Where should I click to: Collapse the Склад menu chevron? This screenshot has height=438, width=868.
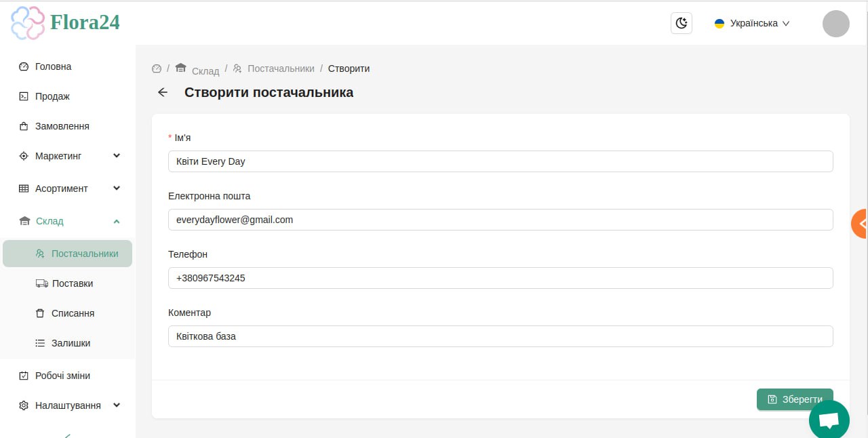click(x=117, y=221)
